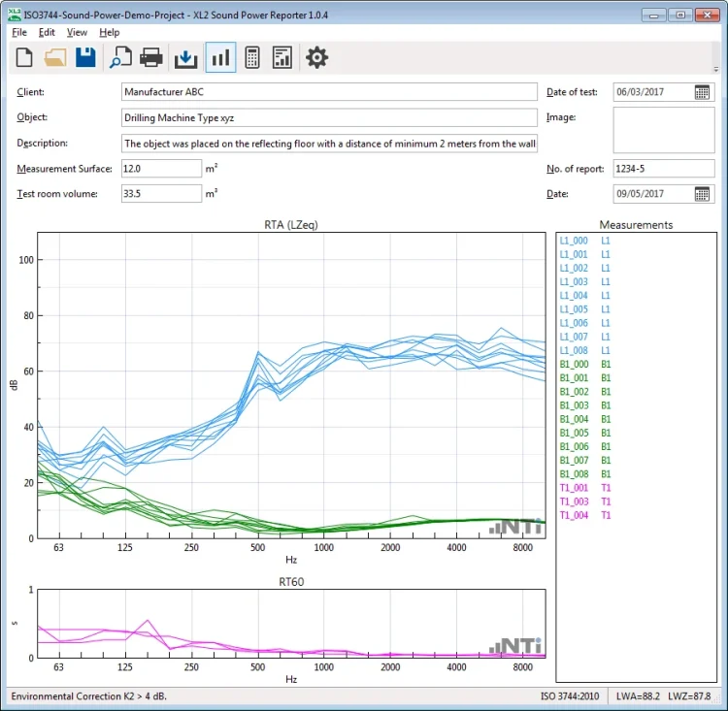Viewport: 728px width, 711px height.
Task: Click the Client input field
Action: tap(329, 92)
